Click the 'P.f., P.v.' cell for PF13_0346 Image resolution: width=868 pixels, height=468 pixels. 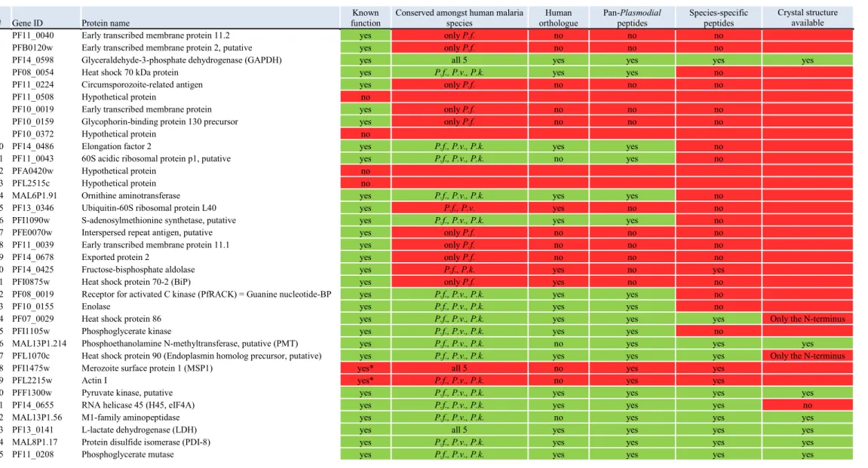click(459, 208)
